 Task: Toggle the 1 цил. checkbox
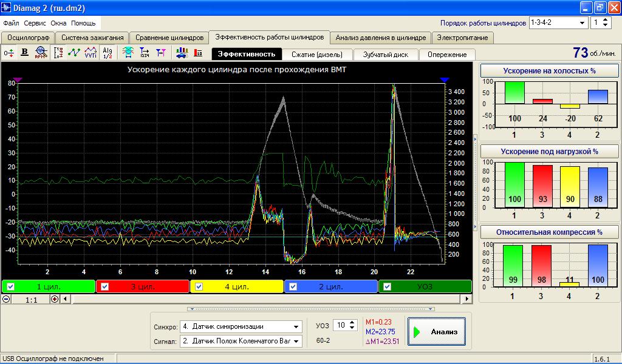click(11, 286)
